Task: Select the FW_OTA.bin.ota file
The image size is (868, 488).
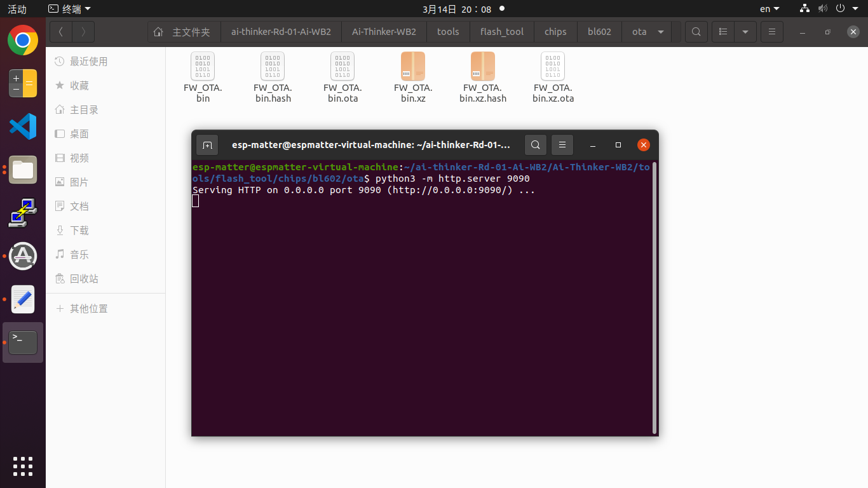Action: pyautogui.click(x=342, y=78)
